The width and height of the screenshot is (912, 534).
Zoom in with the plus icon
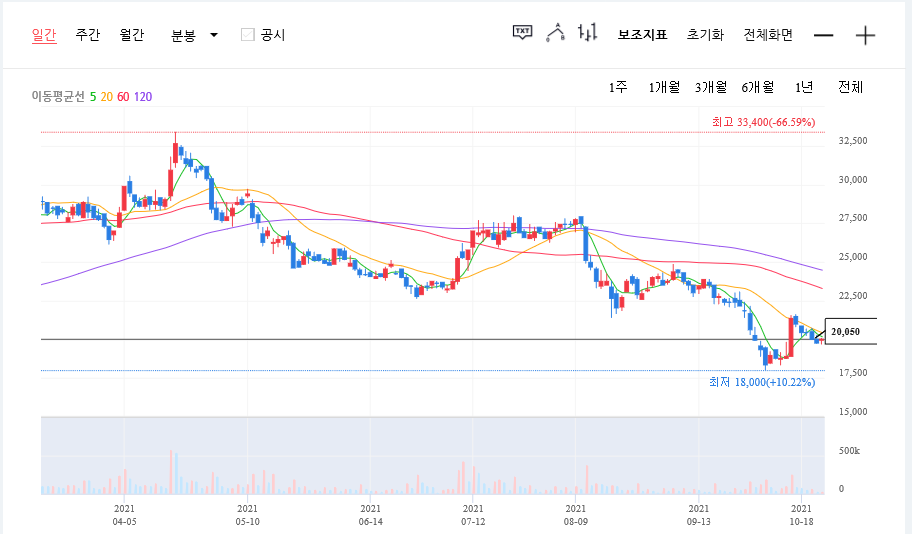pyautogui.click(x=866, y=35)
